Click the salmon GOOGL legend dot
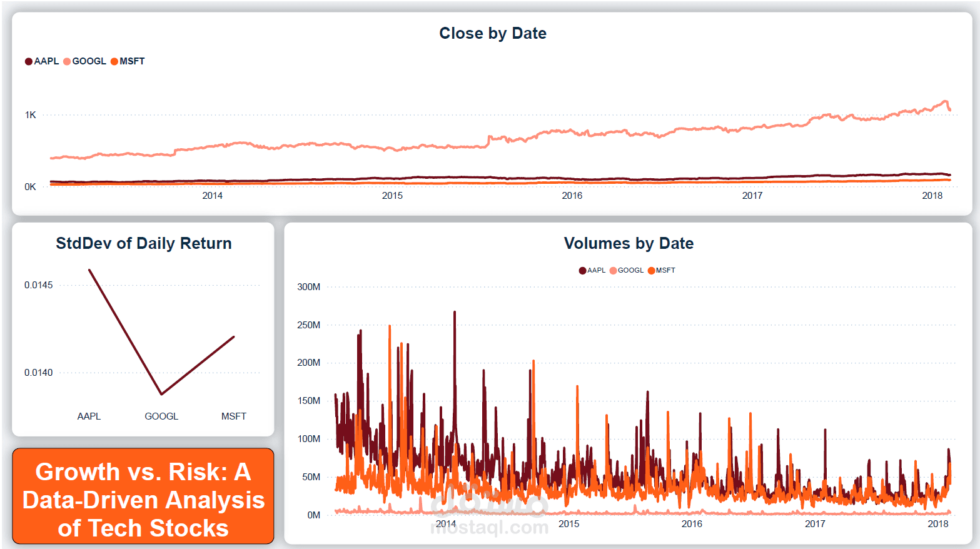 point(68,61)
